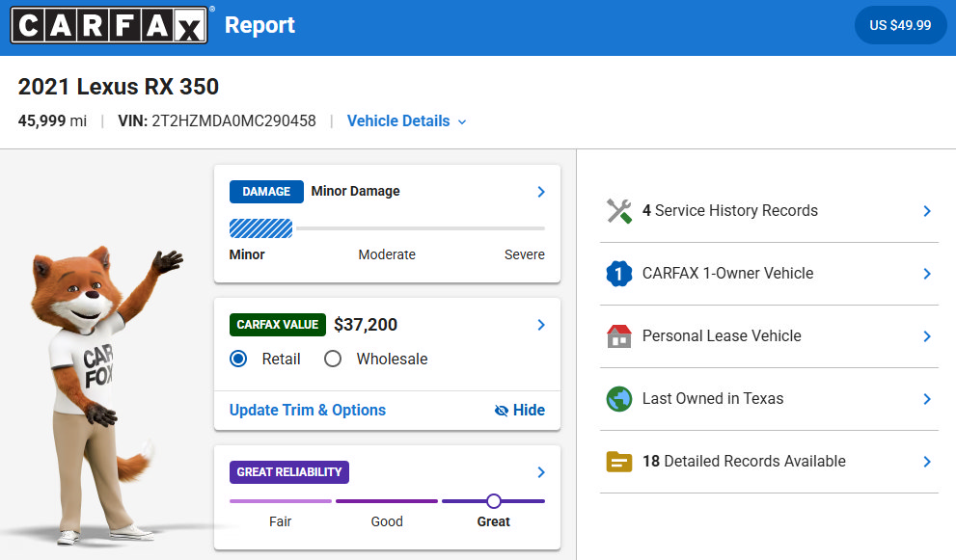Viewport: 956px width, 560px height.
Task: Open Last Owned in Texas row
Action: (770, 399)
